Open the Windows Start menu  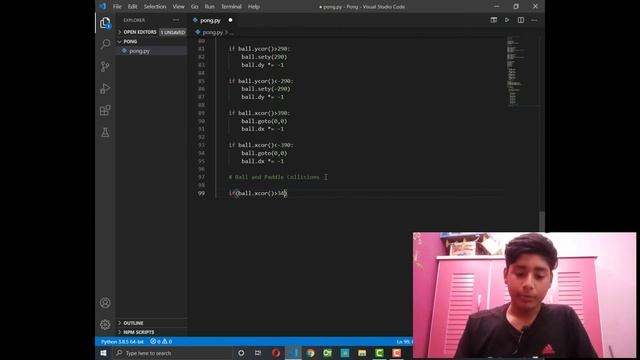click(x=103, y=353)
